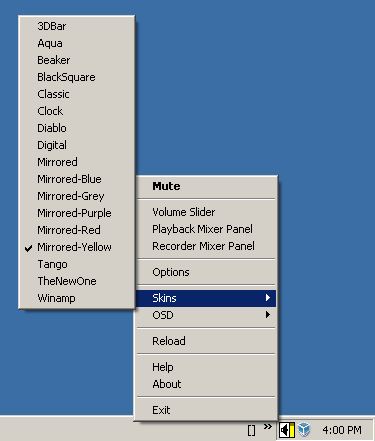Click the yellow volume tray icon
This screenshot has height=441, width=375.
287,430
